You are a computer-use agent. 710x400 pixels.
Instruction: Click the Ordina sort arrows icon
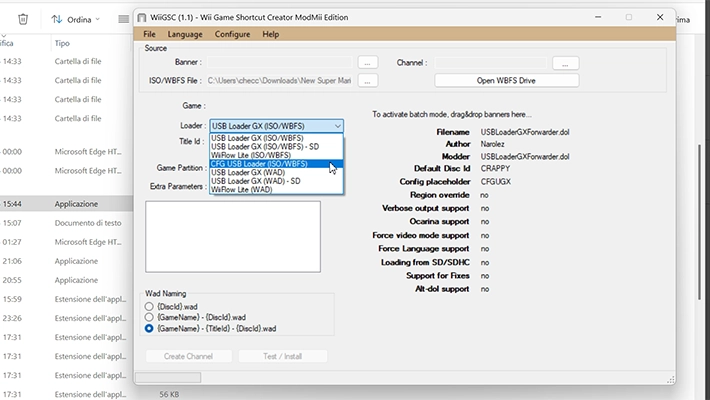pos(57,19)
